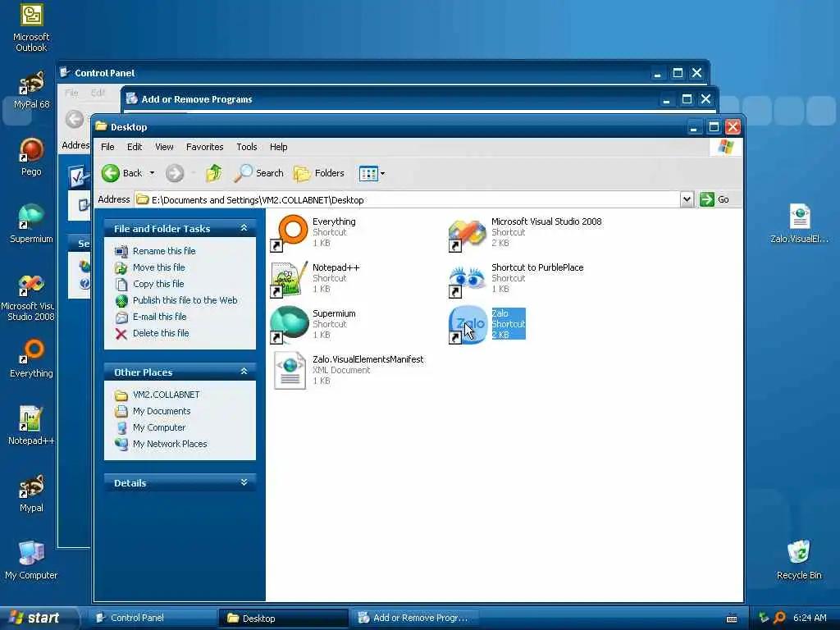The height and width of the screenshot is (630, 840).
Task: Open the File menu
Action: click(107, 147)
